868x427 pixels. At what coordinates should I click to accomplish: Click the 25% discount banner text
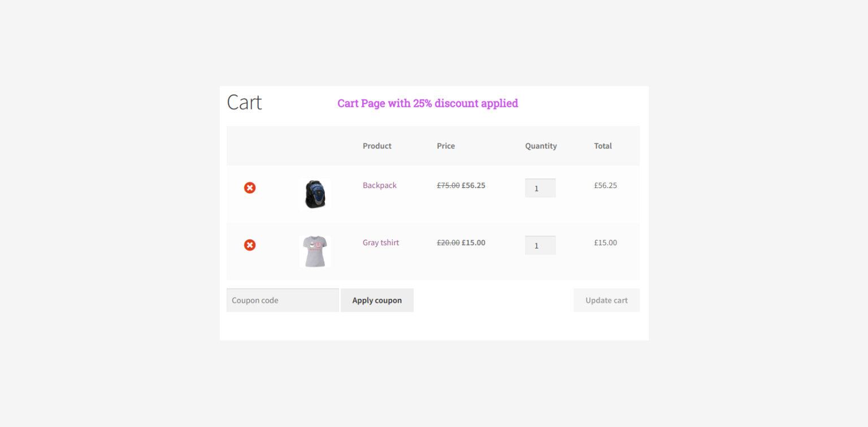pyautogui.click(x=427, y=103)
